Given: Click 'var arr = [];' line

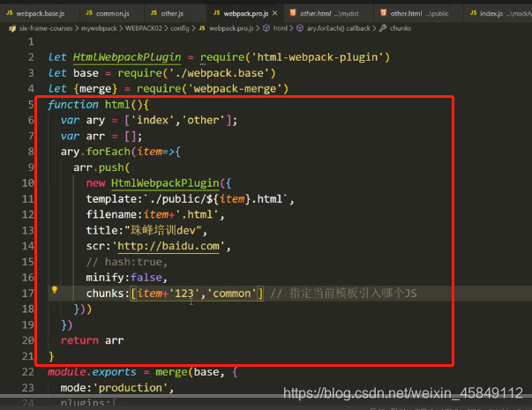Looking at the screenshot, I should point(101,136).
